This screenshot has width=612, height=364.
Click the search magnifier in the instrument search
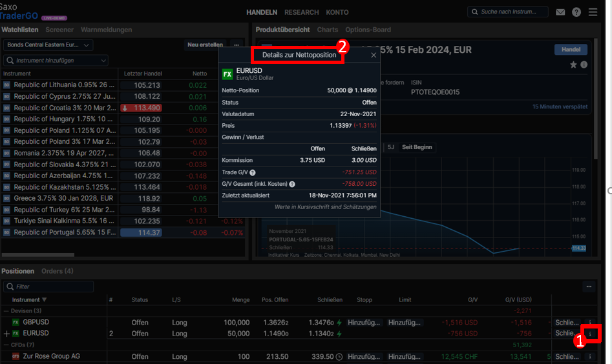click(x=474, y=12)
